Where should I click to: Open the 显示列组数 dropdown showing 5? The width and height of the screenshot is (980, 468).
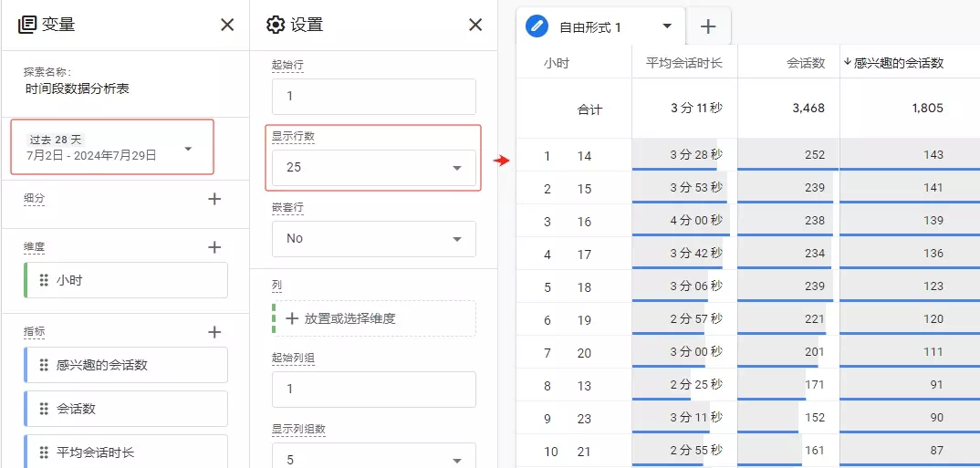pyautogui.click(x=374, y=456)
